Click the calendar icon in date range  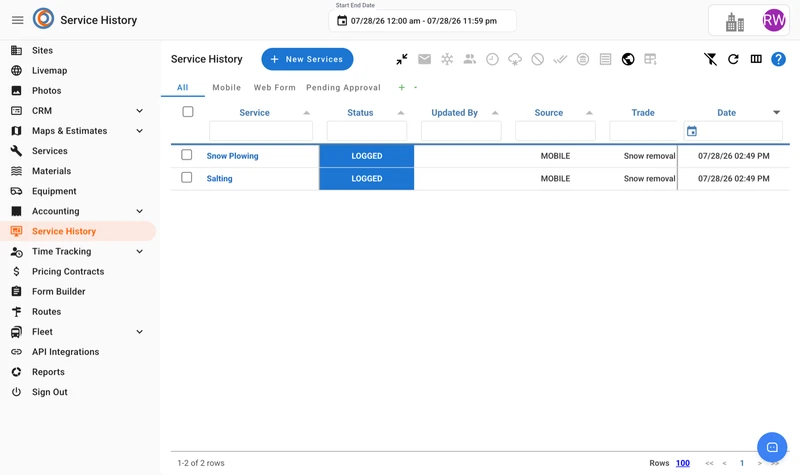(342, 21)
